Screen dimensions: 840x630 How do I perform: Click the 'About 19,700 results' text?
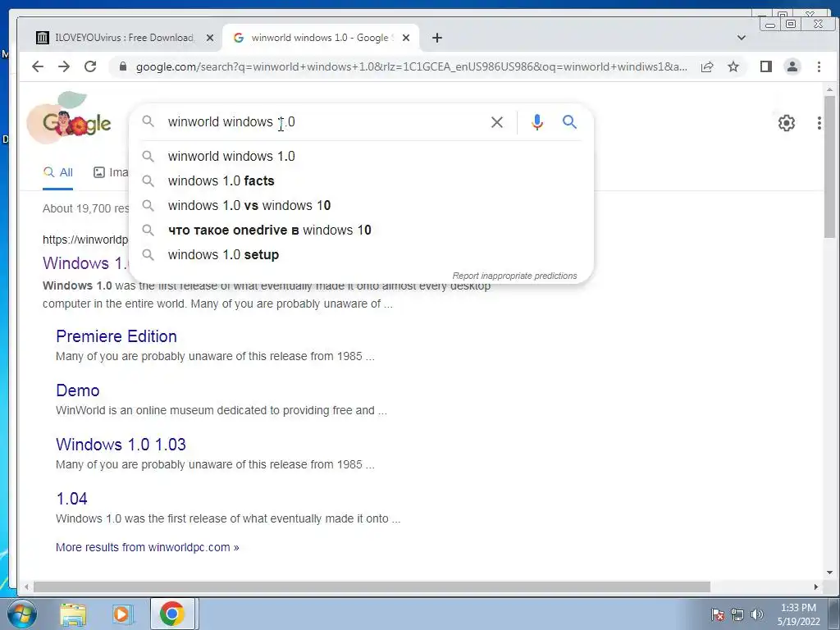85,208
